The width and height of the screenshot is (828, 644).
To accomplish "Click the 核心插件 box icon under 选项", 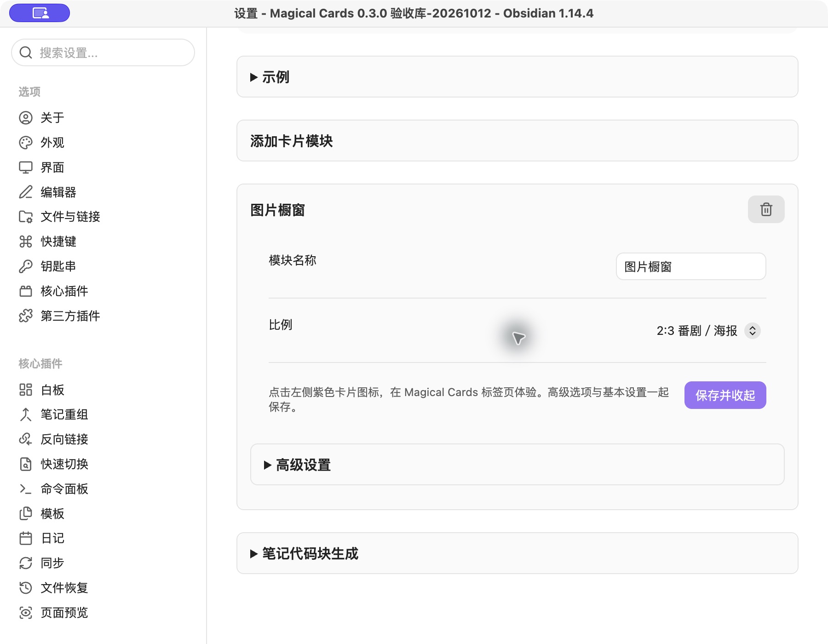I will coord(26,291).
